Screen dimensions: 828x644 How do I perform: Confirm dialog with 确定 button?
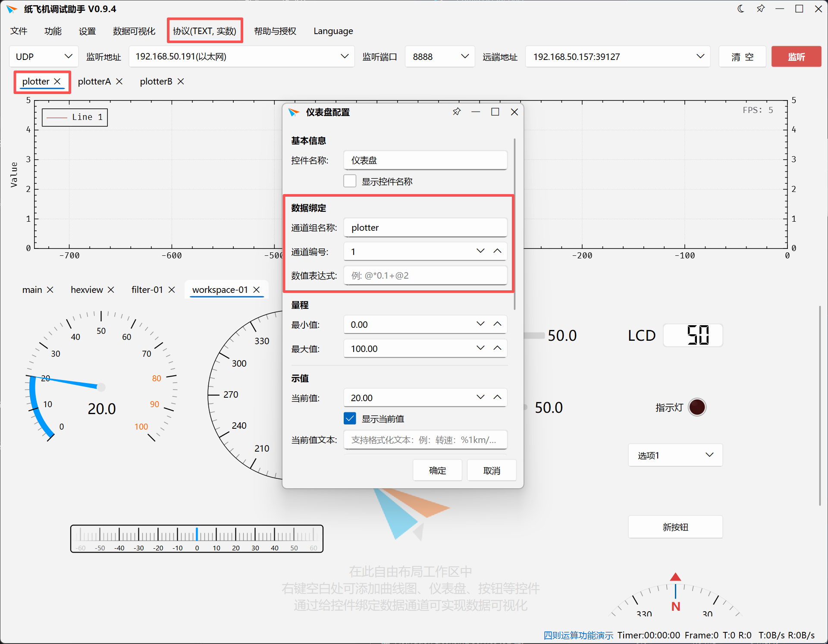point(437,470)
